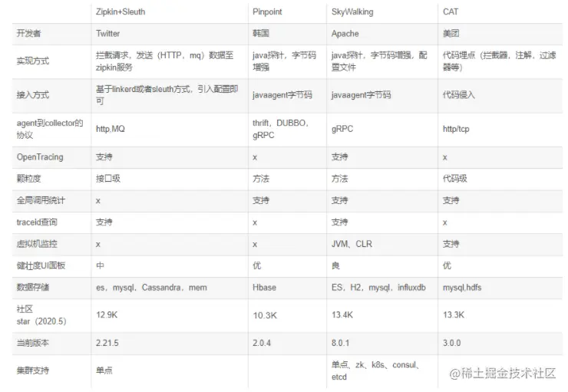This screenshot has height=392, width=568.
Task: Select version '8.0.1'
Action: (x=340, y=343)
